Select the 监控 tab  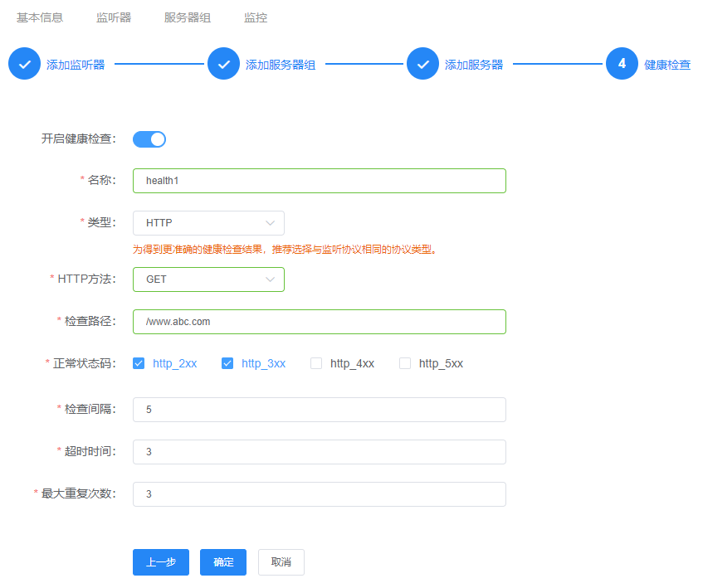[x=256, y=17]
